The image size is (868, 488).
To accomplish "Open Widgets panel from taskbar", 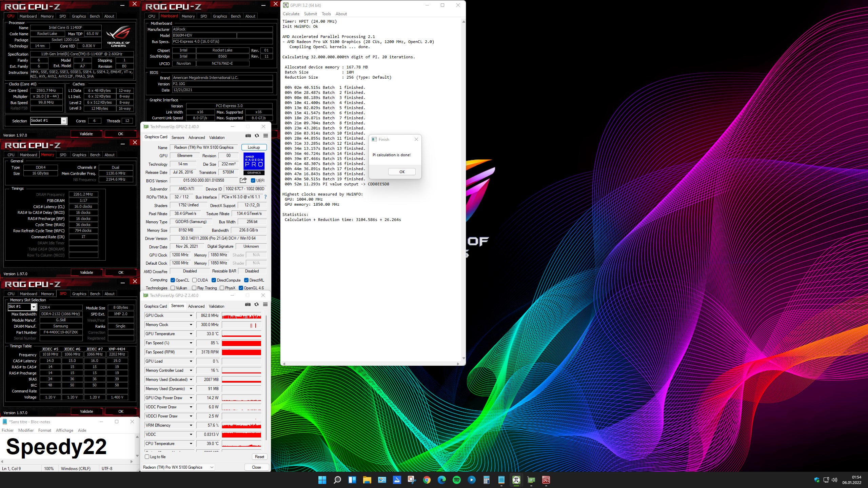I will [x=352, y=480].
